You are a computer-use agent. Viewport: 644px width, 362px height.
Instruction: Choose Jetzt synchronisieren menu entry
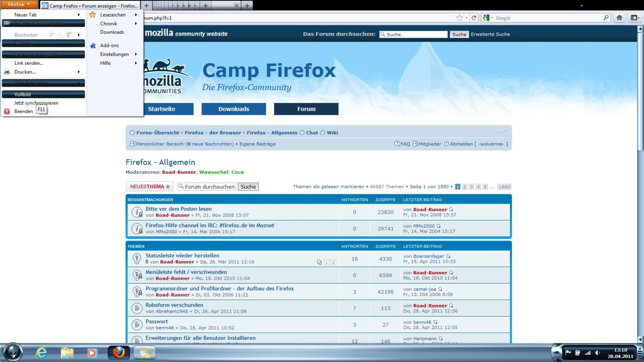pyautogui.click(x=36, y=103)
